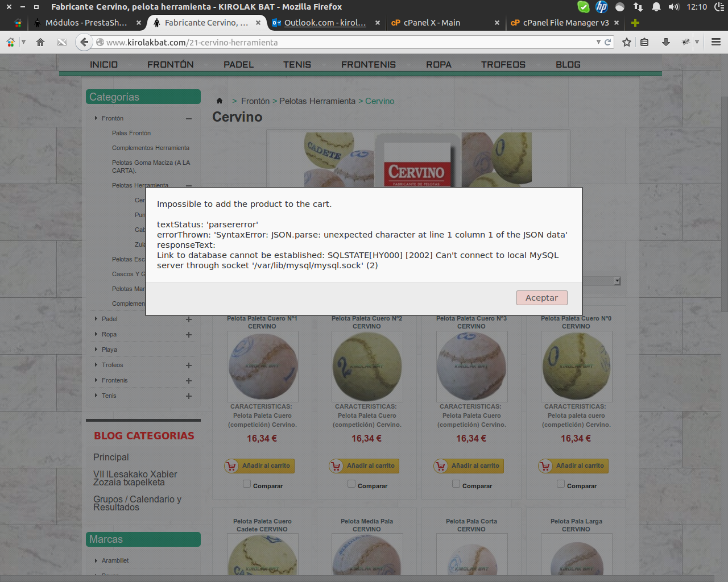Screen dimensions: 728x582
Task: Click the green checkmark tray icon
Action: coord(584,7)
